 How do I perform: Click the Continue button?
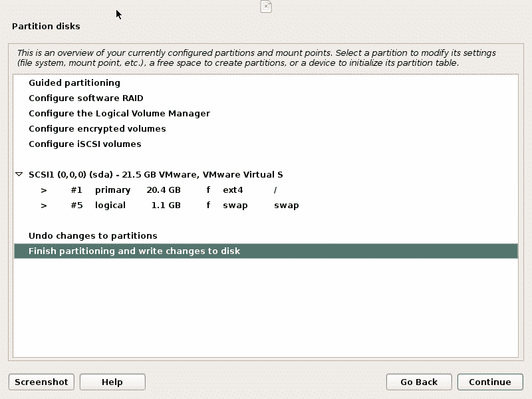click(x=489, y=382)
